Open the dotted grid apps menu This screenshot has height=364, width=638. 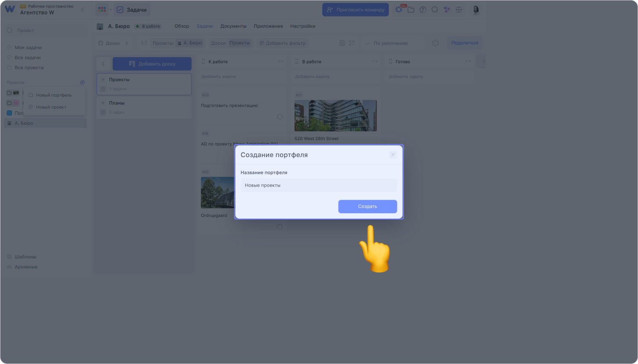point(459,10)
